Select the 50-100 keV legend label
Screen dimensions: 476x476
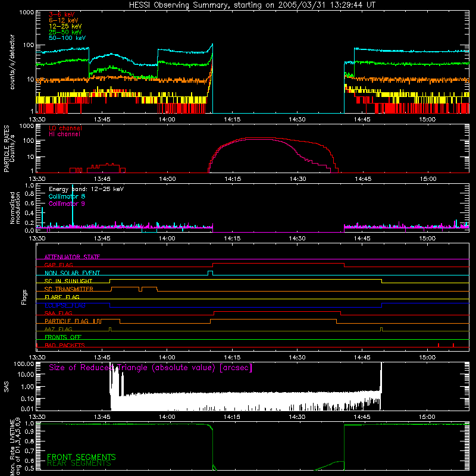[x=67, y=38]
